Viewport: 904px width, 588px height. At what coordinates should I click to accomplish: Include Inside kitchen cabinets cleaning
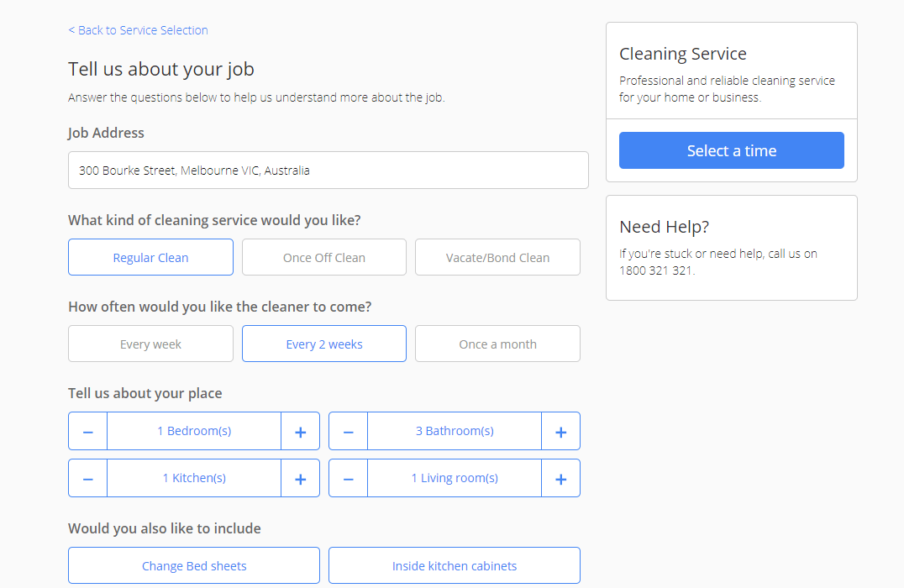pyautogui.click(x=454, y=565)
